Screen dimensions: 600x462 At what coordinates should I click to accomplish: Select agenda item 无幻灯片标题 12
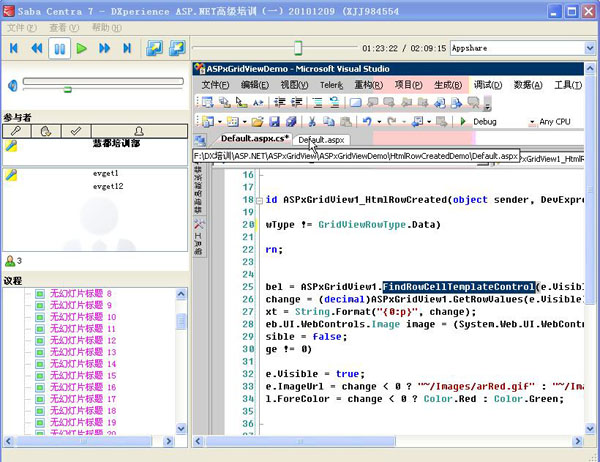point(81,340)
